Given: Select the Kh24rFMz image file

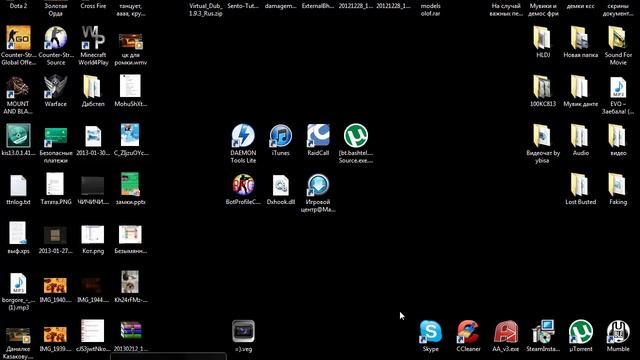Looking at the screenshot, I should coord(131,282).
